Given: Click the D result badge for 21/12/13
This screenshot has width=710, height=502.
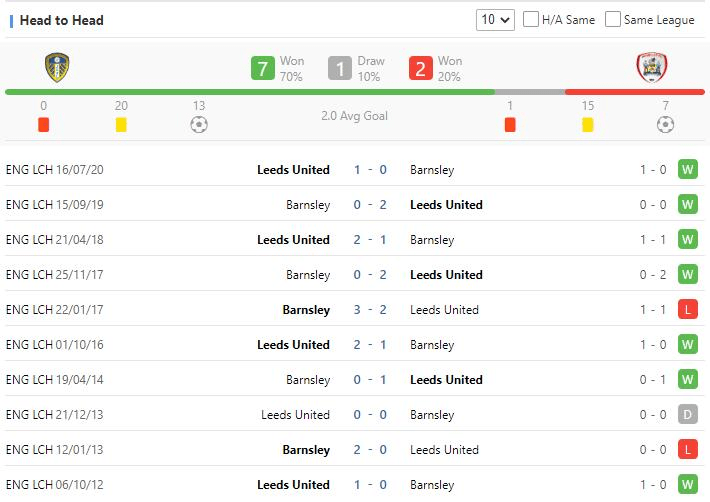Looking at the screenshot, I should (687, 415).
